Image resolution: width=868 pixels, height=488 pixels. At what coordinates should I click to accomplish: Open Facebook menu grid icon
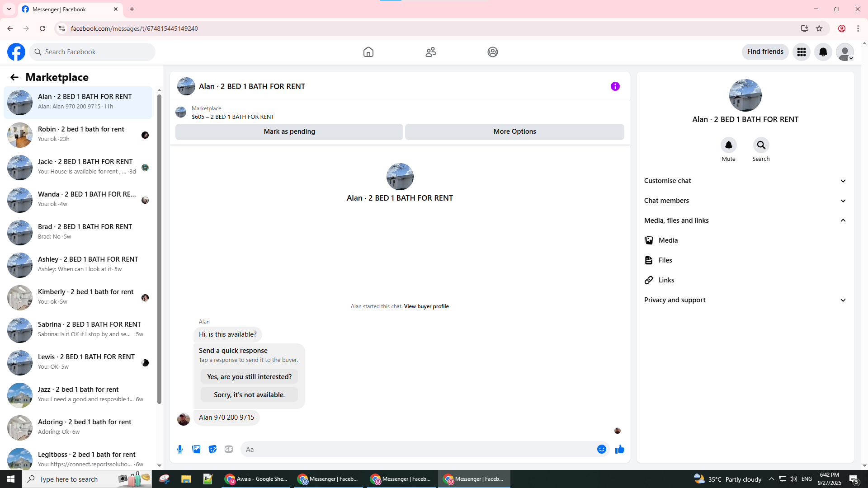tap(801, 52)
